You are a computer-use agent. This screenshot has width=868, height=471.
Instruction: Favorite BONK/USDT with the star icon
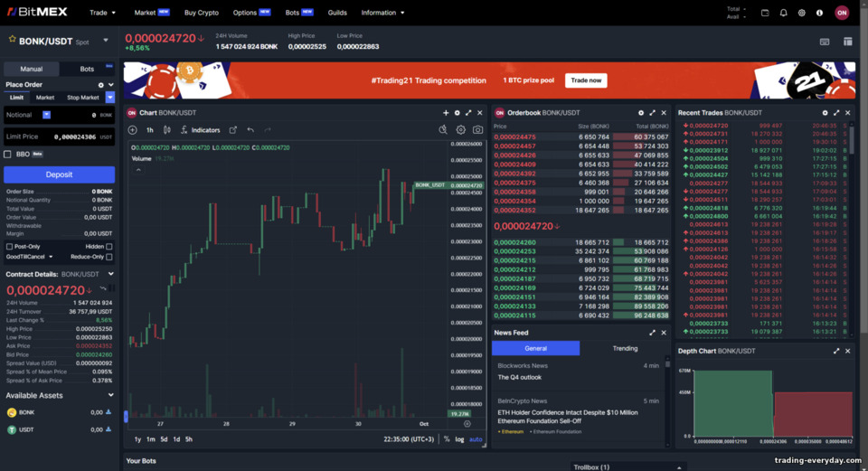pos(12,39)
